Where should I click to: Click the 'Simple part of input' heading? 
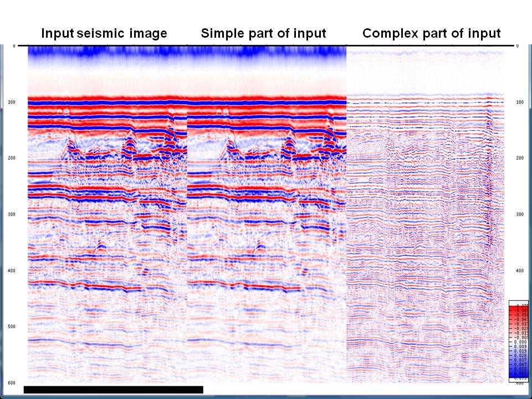click(263, 33)
